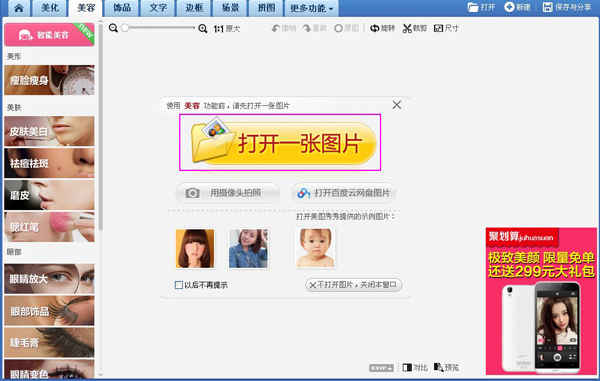Open 眼部饰品 tool
Screen dimensions: 600x381
tap(49, 311)
